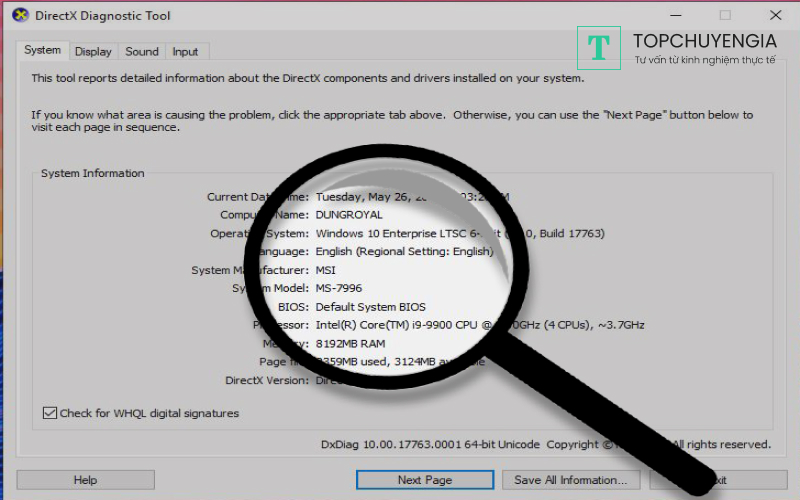The height and width of the screenshot is (500, 800).
Task: Toggle Check for WHQL digital signatures
Action: pos(50,413)
